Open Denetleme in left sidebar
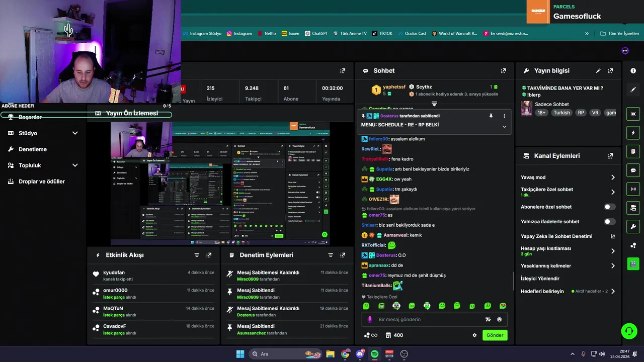The height and width of the screenshot is (362, 644). pos(28,149)
